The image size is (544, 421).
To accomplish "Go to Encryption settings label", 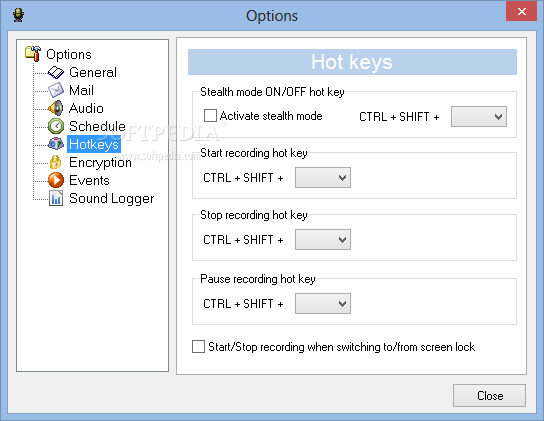I will [100, 162].
